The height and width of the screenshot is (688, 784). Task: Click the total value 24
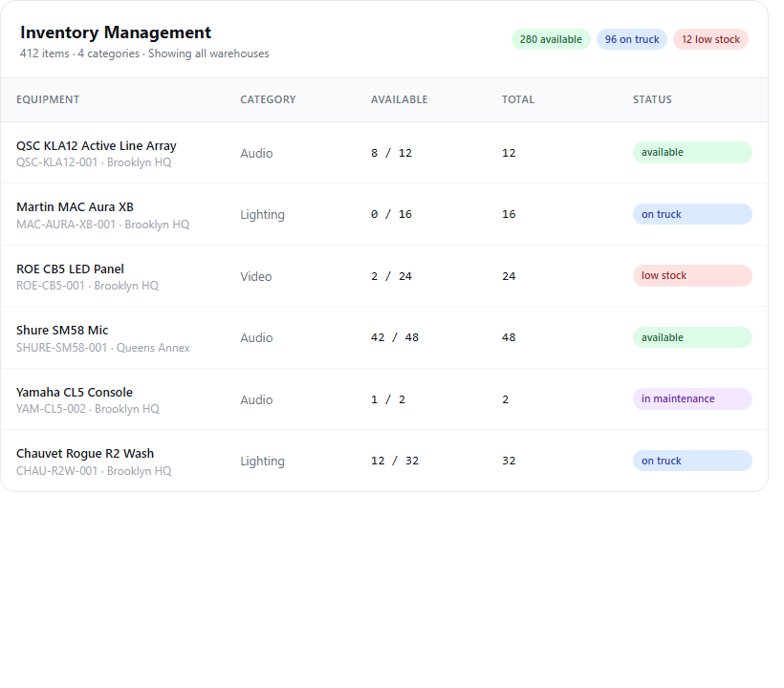[509, 276]
